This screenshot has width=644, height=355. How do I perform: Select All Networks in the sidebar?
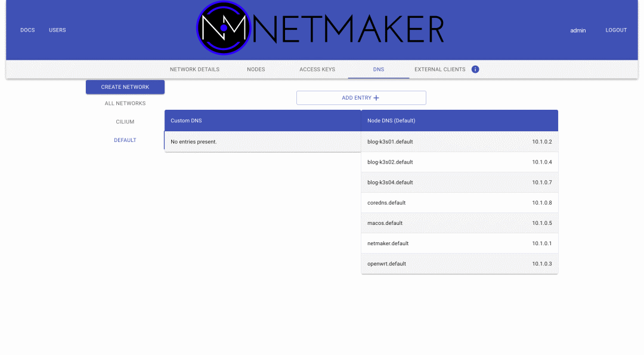pos(125,104)
